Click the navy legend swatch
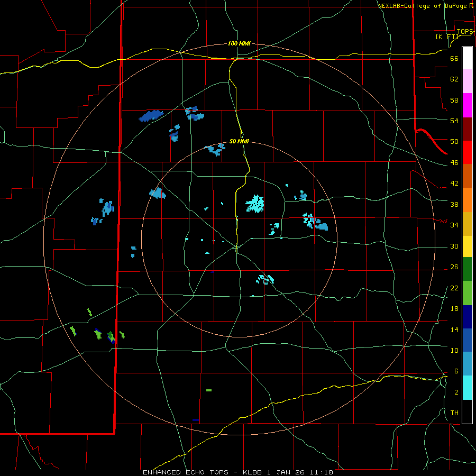 coord(467,317)
